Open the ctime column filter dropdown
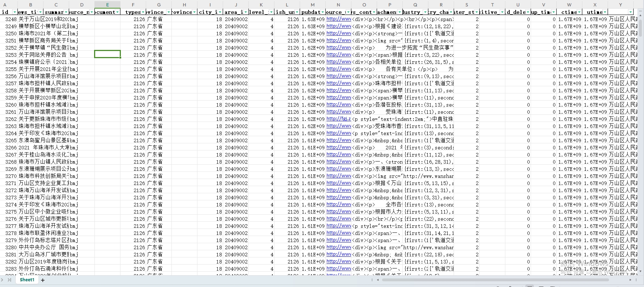The image size is (644, 287). (x=579, y=12)
